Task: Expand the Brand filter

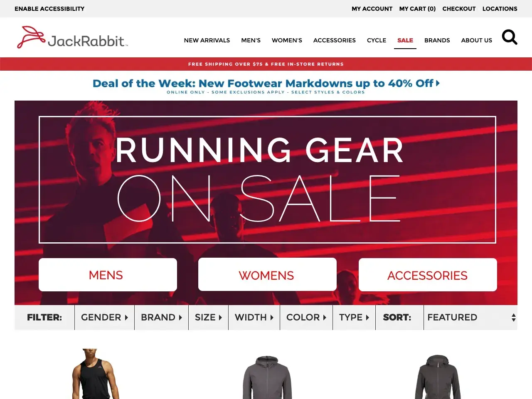Action: (x=161, y=318)
